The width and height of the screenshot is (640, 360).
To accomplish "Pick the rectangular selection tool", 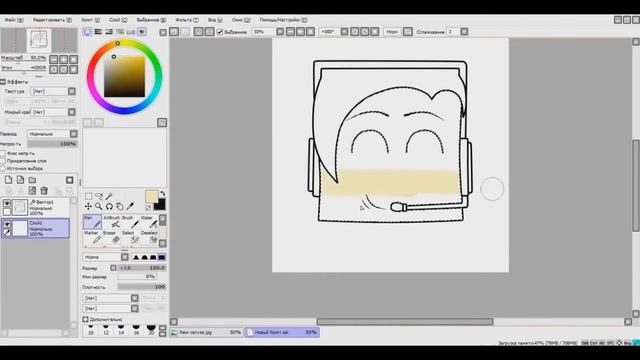I will coord(88,196).
